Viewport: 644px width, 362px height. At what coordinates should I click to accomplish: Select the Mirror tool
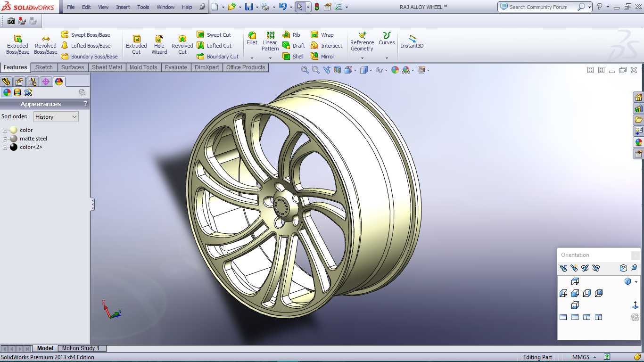322,57
